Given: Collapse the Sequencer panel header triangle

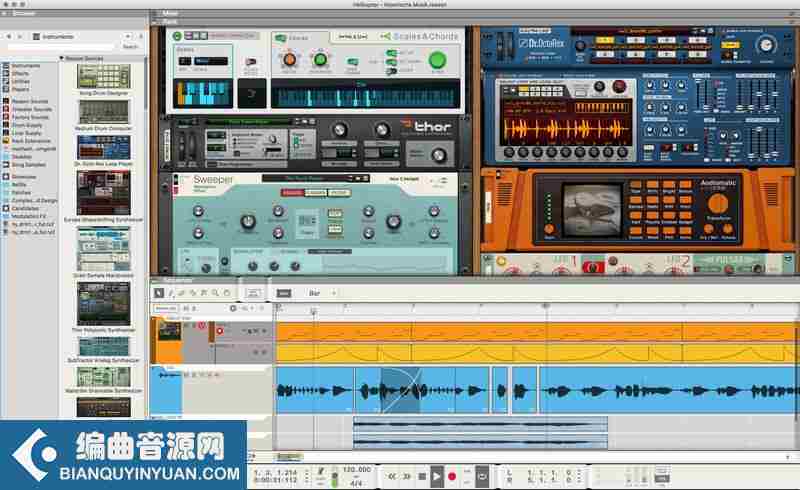Looking at the screenshot, I should (x=156, y=280).
